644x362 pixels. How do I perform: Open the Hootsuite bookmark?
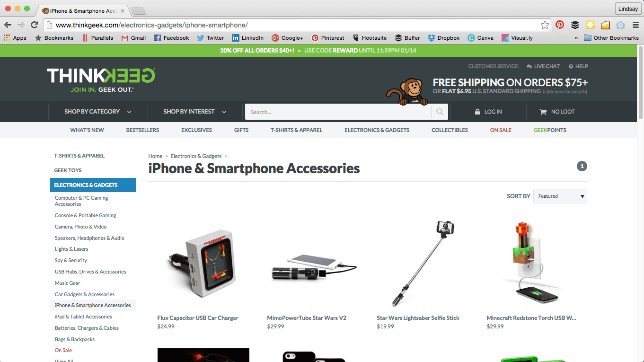[370, 38]
